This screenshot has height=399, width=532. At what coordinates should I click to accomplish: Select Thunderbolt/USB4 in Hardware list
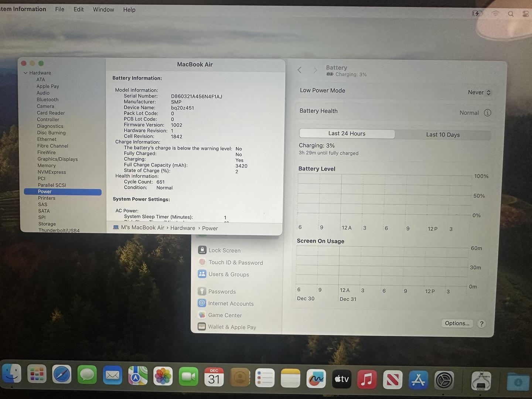pos(59,230)
